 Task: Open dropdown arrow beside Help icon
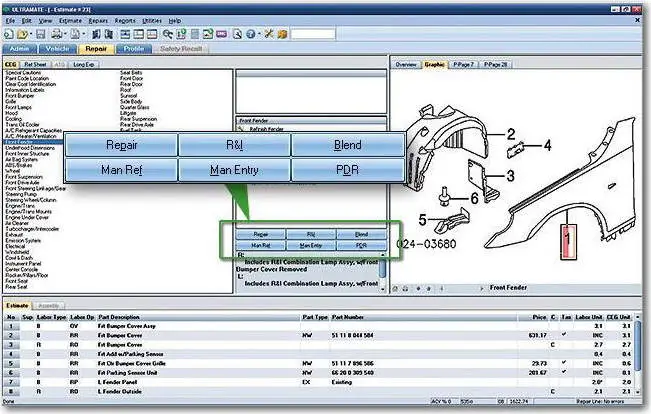tap(259, 34)
